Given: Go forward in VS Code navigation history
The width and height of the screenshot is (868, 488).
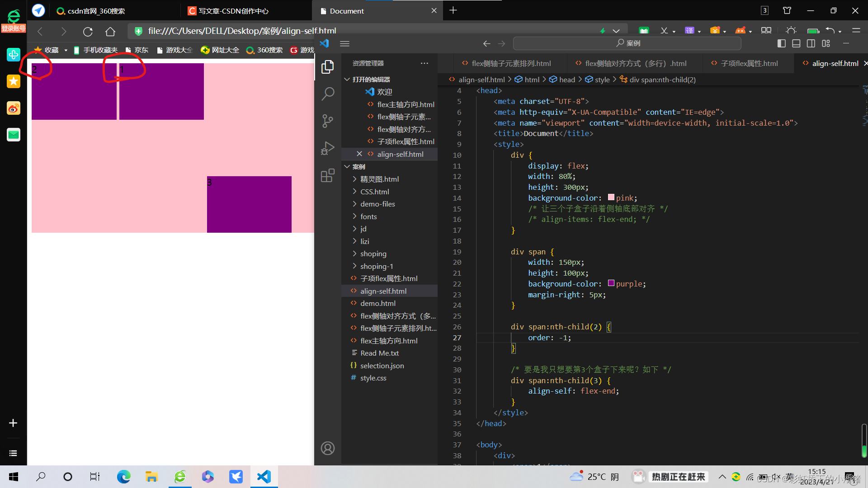Looking at the screenshot, I should click(x=501, y=43).
